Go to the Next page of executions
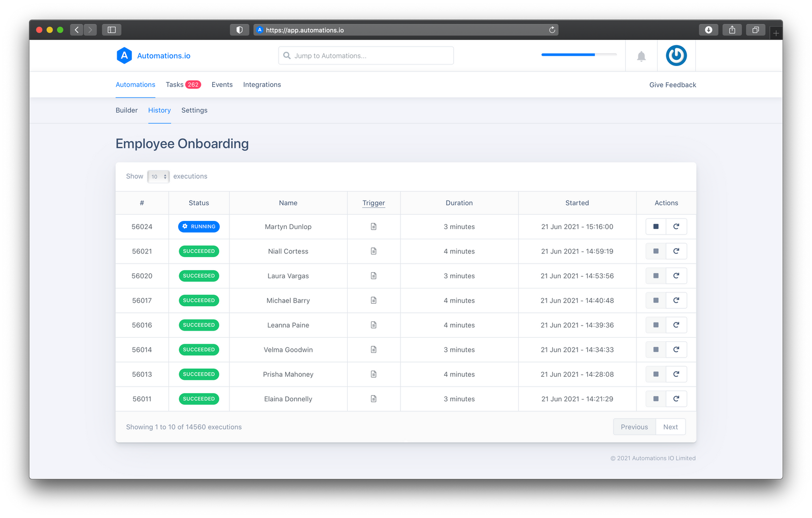The height and width of the screenshot is (518, 812). pyautogui.click(x=670, y=427)
